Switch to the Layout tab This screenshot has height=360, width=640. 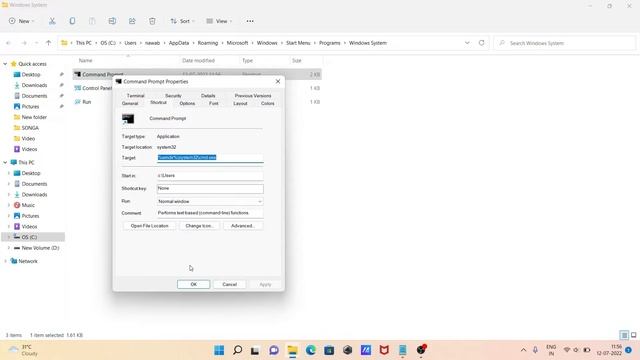click(240, 104)
